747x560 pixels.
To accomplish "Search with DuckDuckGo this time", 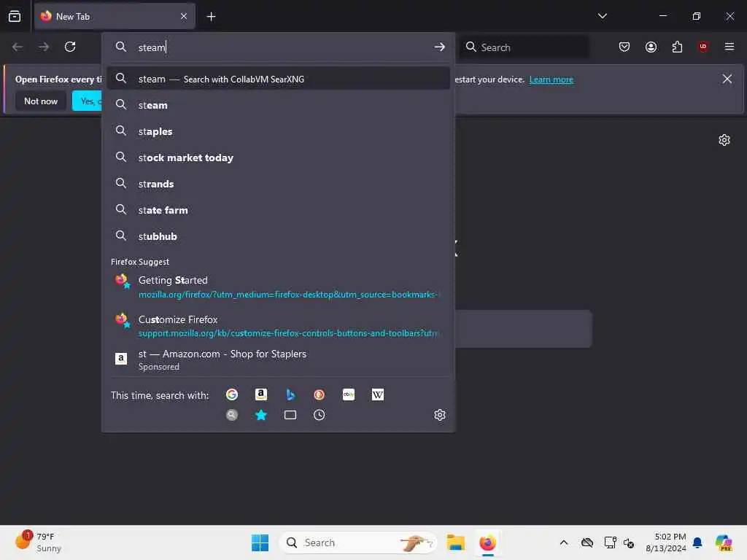I will coord(320,394).
